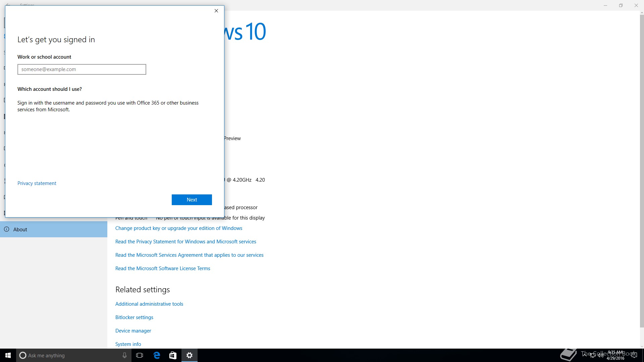Viewport: 644px width, 362px height.
Task: Open the Privacy statement link in the dialog
Action: pos(37,183)
